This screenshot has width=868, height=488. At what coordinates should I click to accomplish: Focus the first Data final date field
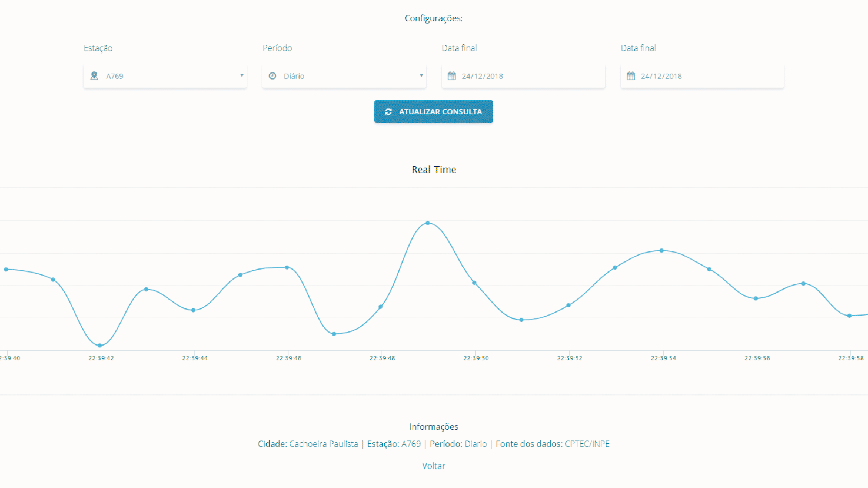523,76
